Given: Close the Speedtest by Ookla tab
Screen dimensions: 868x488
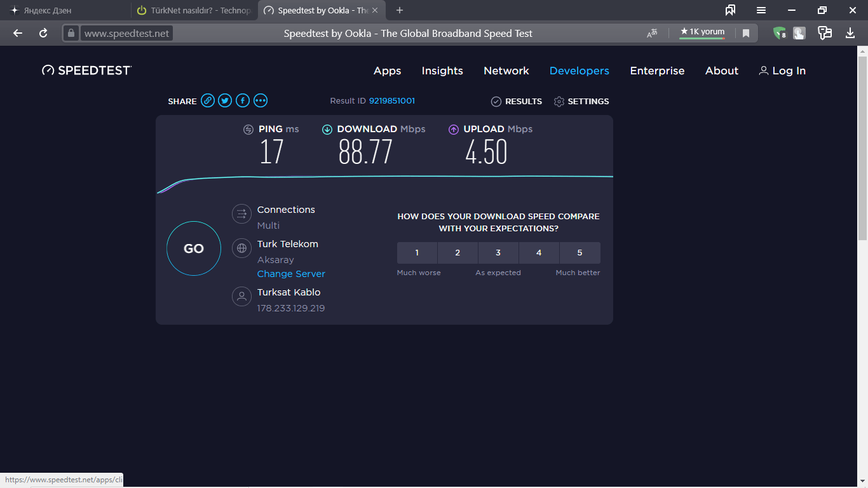Looking at the screenshot, I should tap(375, 10).
